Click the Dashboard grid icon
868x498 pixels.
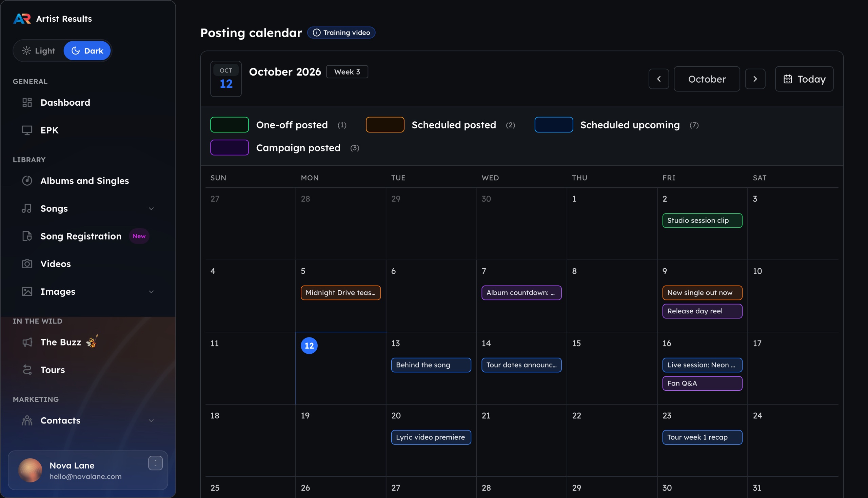(27, 102)
